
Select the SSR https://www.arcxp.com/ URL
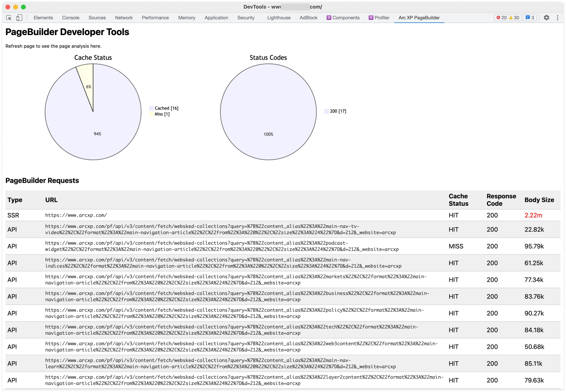pyautogui.click(x=76, y=215)
